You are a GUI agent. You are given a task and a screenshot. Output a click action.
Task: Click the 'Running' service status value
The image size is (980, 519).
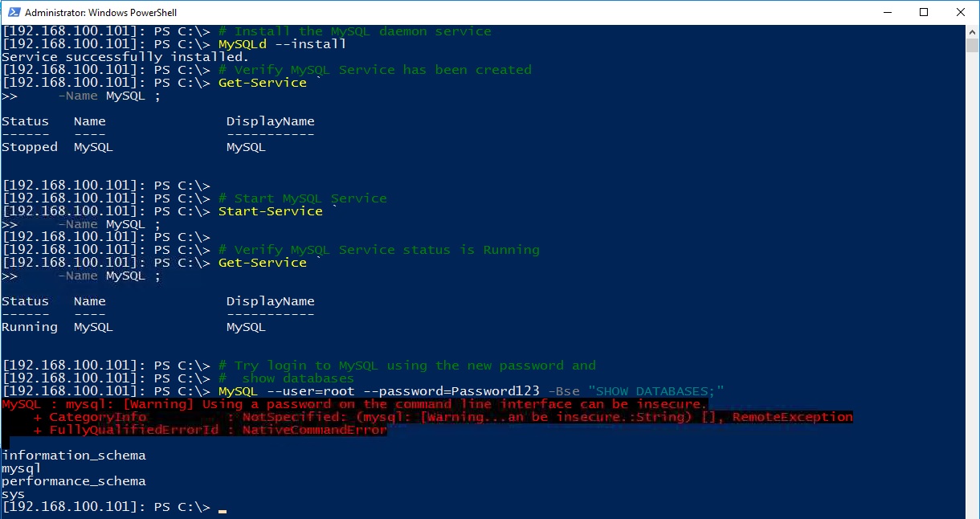tap(30, 327)
